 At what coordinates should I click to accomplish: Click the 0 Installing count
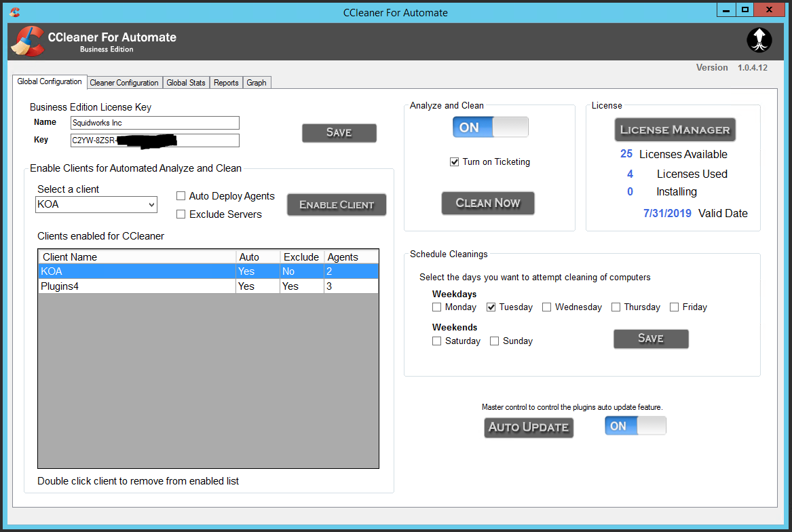[630, 191]
